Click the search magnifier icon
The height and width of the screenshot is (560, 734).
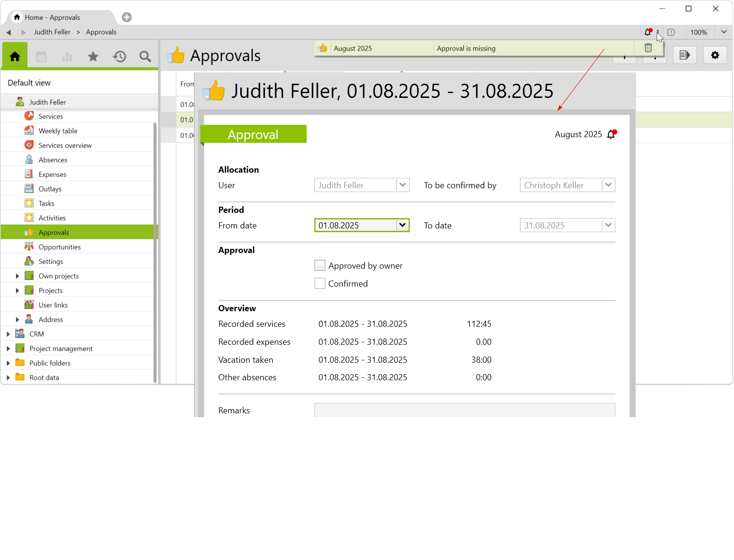pyautogui.click(x=145, y=57)
